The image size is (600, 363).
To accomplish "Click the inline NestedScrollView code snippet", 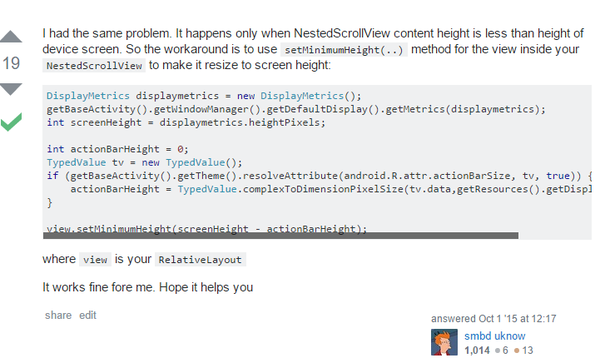I will click(x=94, y=66).
